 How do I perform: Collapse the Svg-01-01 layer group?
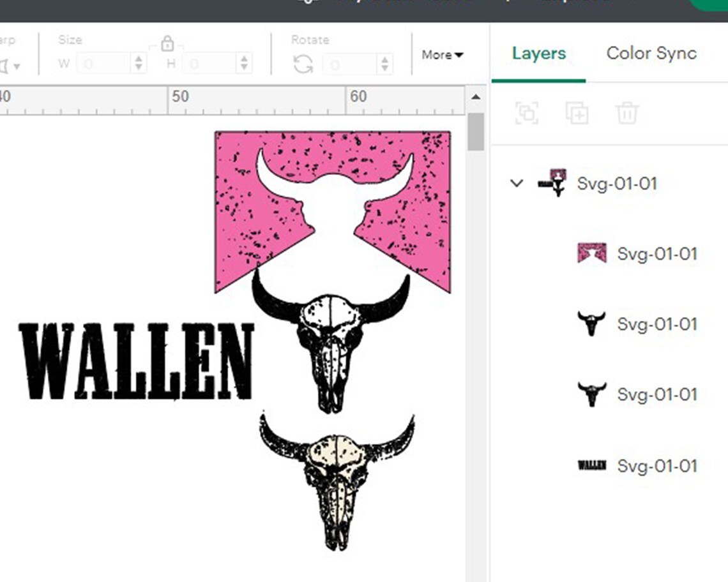(516, 184)
